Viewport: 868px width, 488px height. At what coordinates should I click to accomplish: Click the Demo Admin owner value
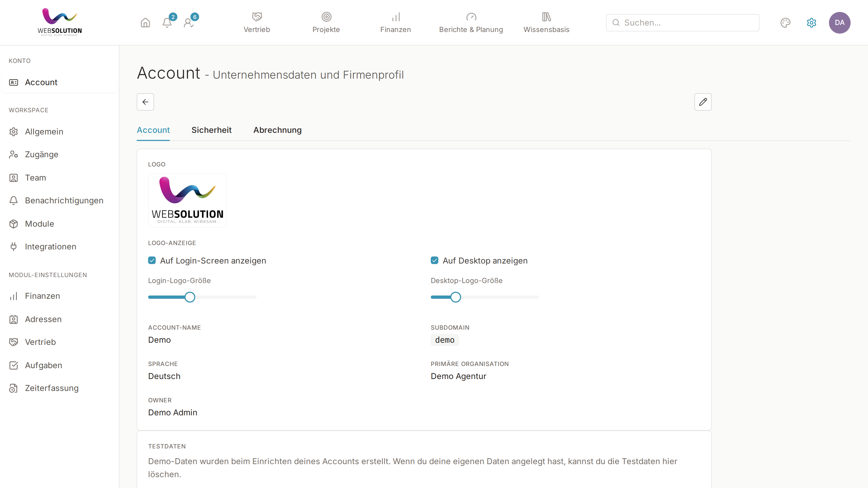[173, 413]
